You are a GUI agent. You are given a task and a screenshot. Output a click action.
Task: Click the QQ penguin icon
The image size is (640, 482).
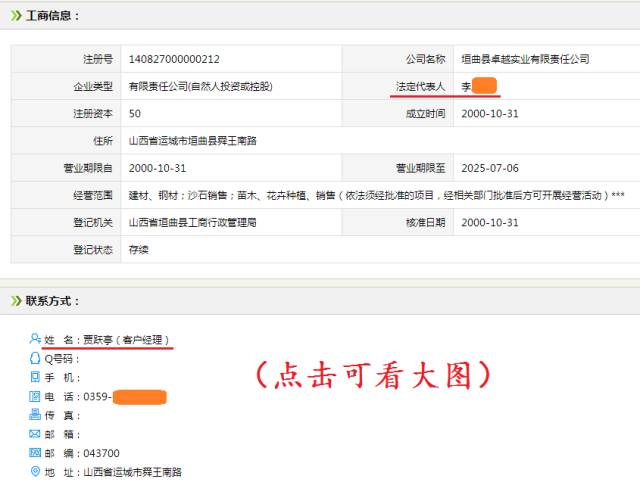point(36,359)
